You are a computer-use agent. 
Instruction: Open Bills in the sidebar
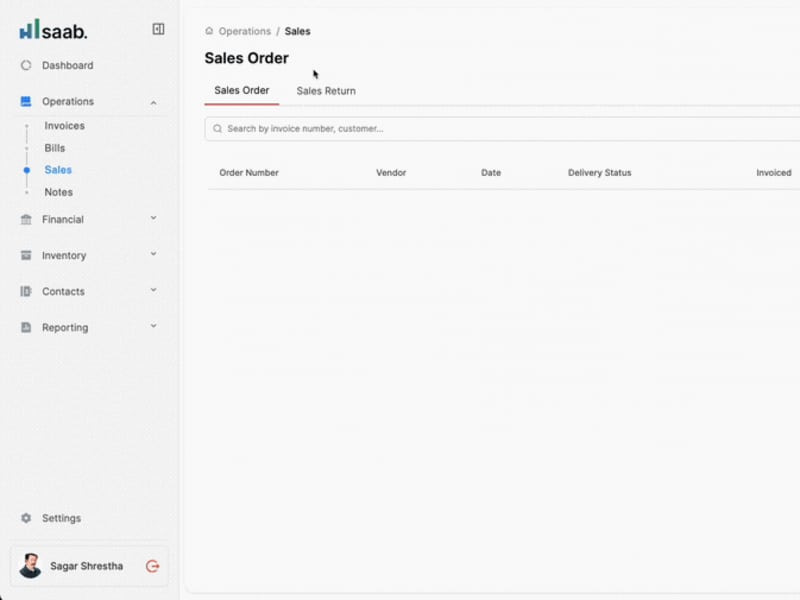55,148
